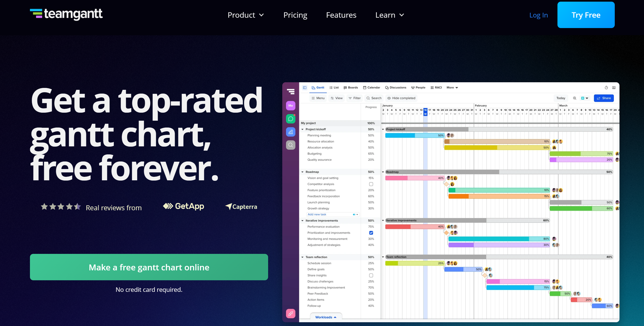Click the Try Free button
Viewport: 644px width, 326px height.
point(586,15)
